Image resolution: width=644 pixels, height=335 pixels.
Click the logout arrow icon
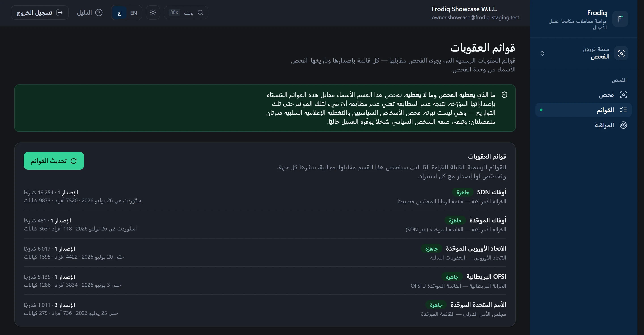(59, 13)
